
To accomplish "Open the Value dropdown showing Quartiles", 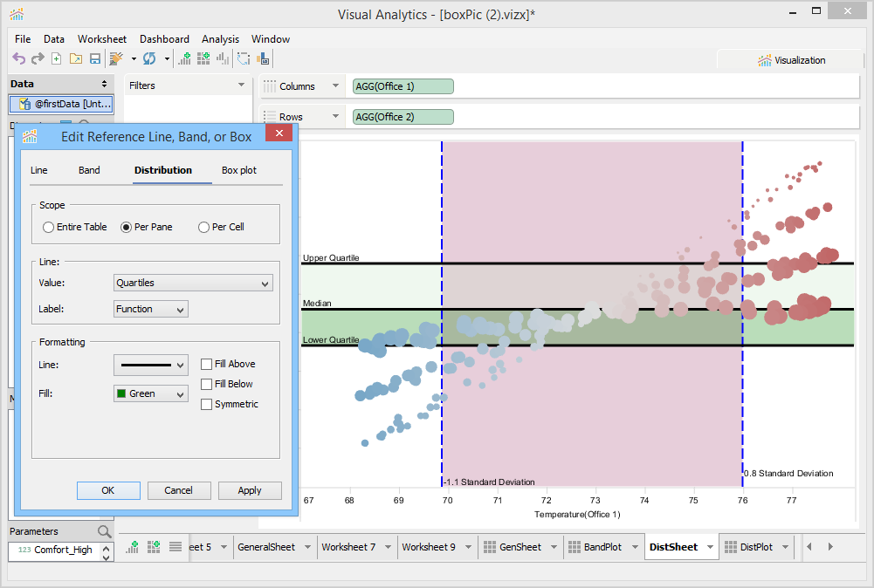I will [x=193, y=283].
